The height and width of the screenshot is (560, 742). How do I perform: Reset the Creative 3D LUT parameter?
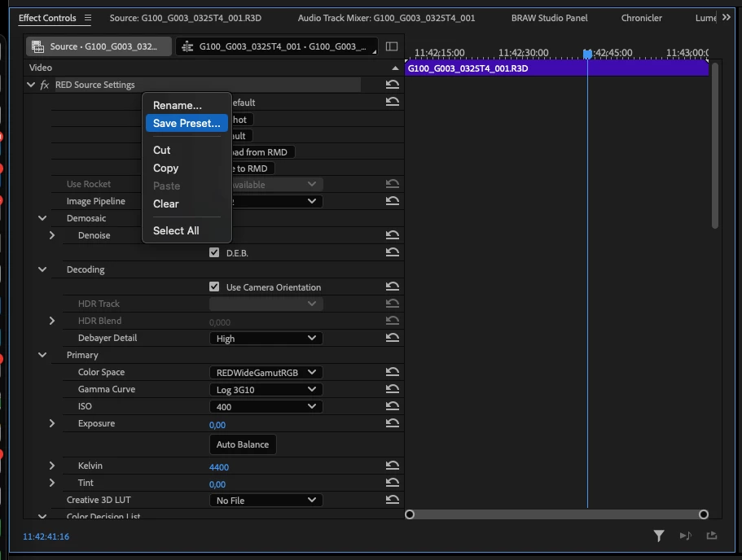393,500
